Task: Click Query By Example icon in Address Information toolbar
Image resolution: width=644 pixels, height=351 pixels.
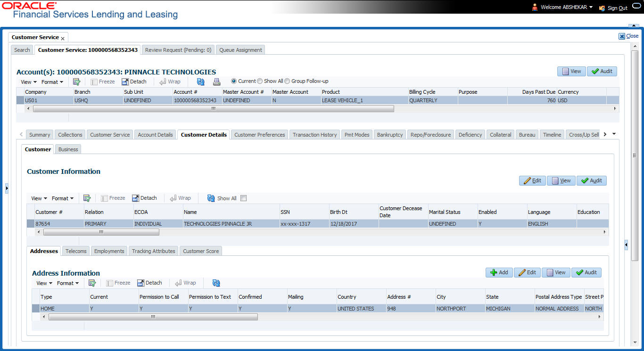Action: coord(92,283)
